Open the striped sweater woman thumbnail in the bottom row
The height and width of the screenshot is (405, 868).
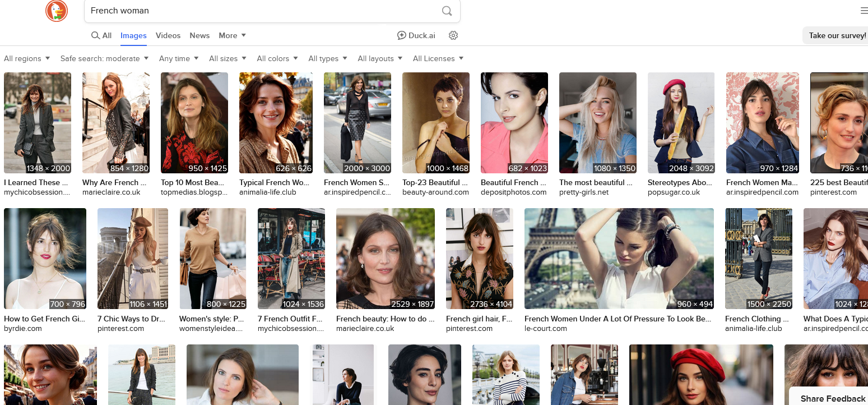click(506, 375)
